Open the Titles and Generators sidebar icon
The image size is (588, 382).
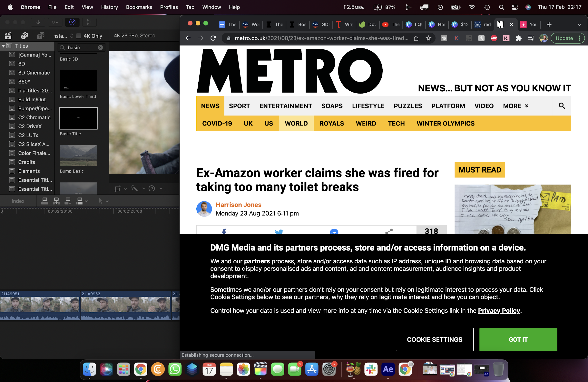(x=41, y=36)
